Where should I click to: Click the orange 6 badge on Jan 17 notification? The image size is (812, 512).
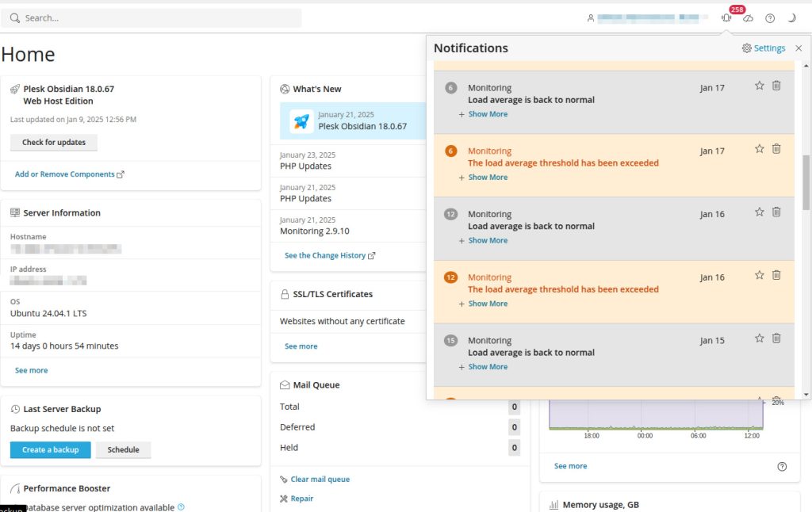point(451,151)
